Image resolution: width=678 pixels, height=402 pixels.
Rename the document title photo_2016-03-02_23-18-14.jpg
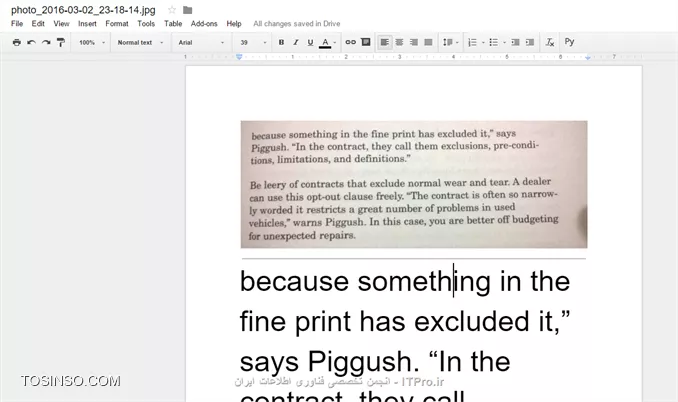83,10
